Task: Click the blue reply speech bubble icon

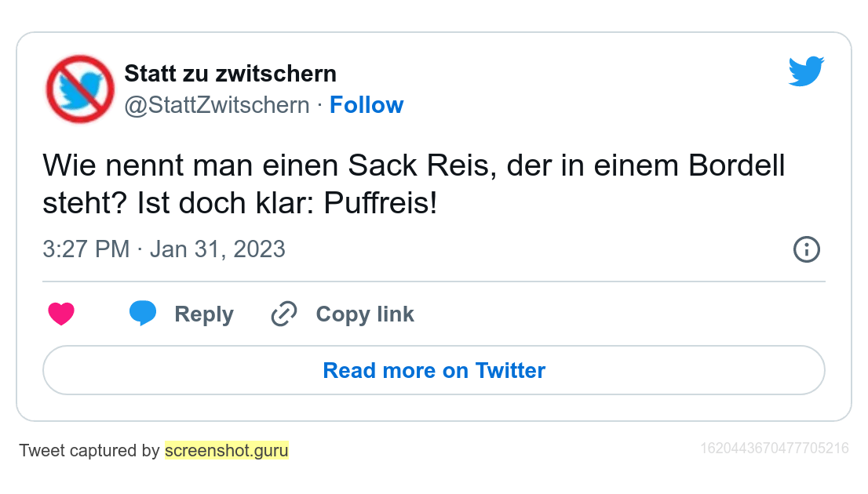Action: [143, 313]
